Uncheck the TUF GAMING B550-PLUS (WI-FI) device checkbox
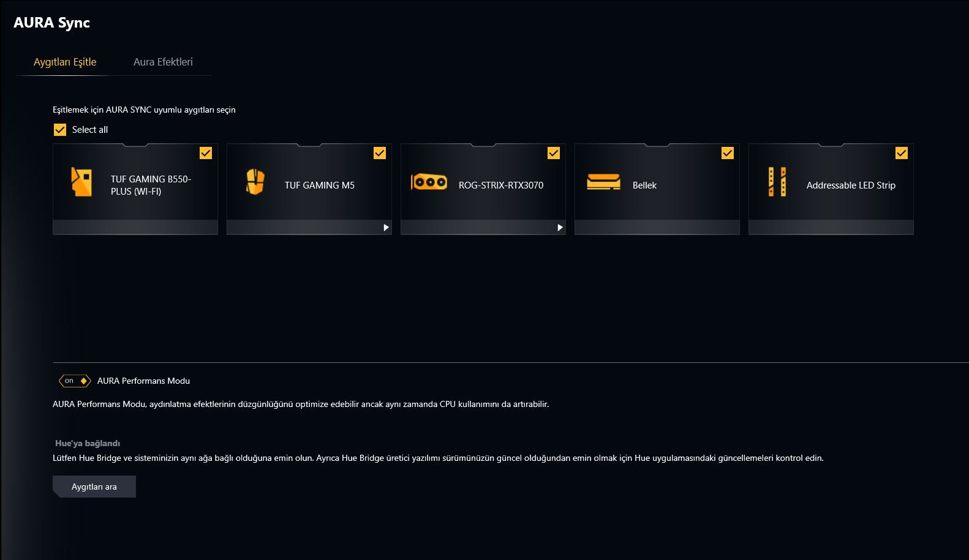969x560 pixels. coord(206,153)
